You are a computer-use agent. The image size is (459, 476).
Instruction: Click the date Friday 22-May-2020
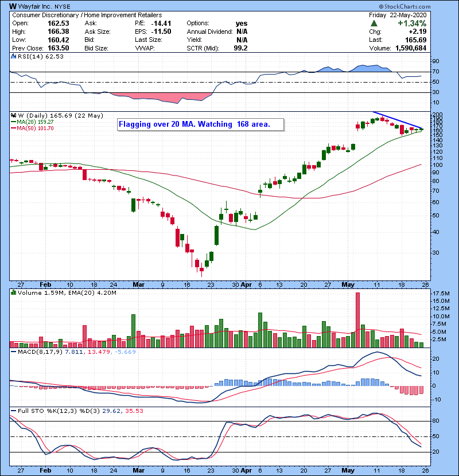click(x=398, y=15)
